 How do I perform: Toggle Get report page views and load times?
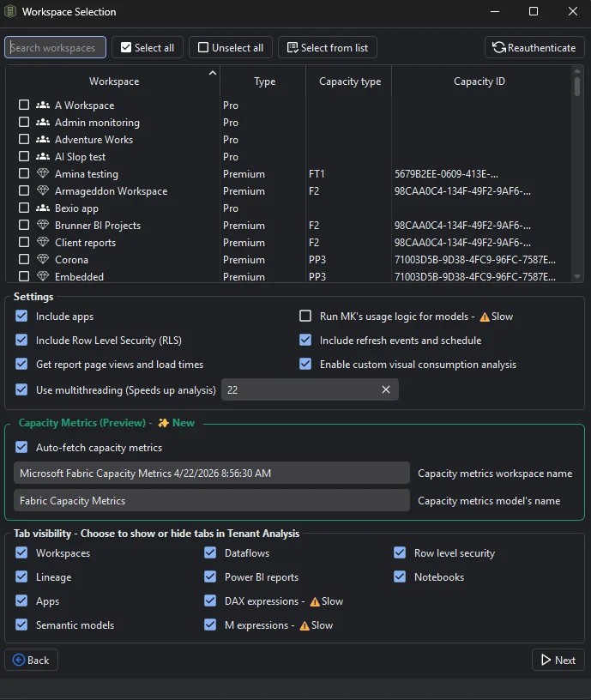pos(21,365)
